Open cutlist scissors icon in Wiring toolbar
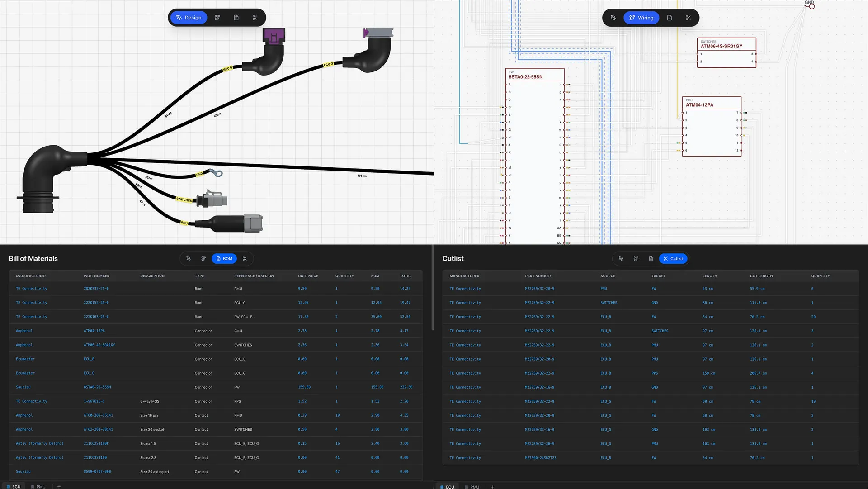The height and width of the screenshot is (489, 868). [x=688, y=18]
